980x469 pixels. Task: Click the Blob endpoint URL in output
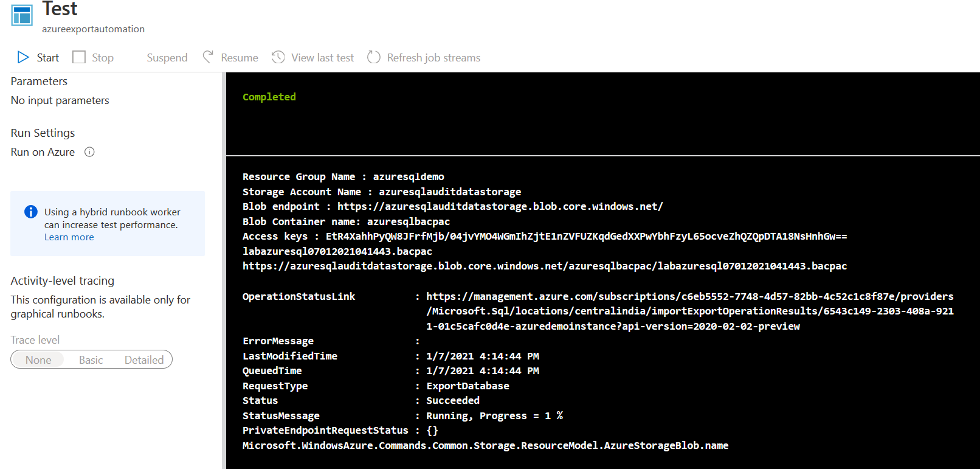point(500,206)
